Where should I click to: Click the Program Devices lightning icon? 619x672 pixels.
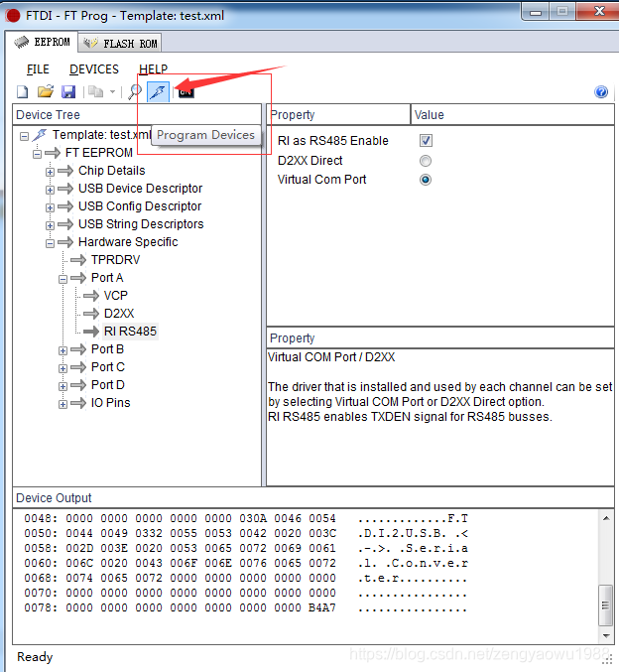click(x=158, y=91)
